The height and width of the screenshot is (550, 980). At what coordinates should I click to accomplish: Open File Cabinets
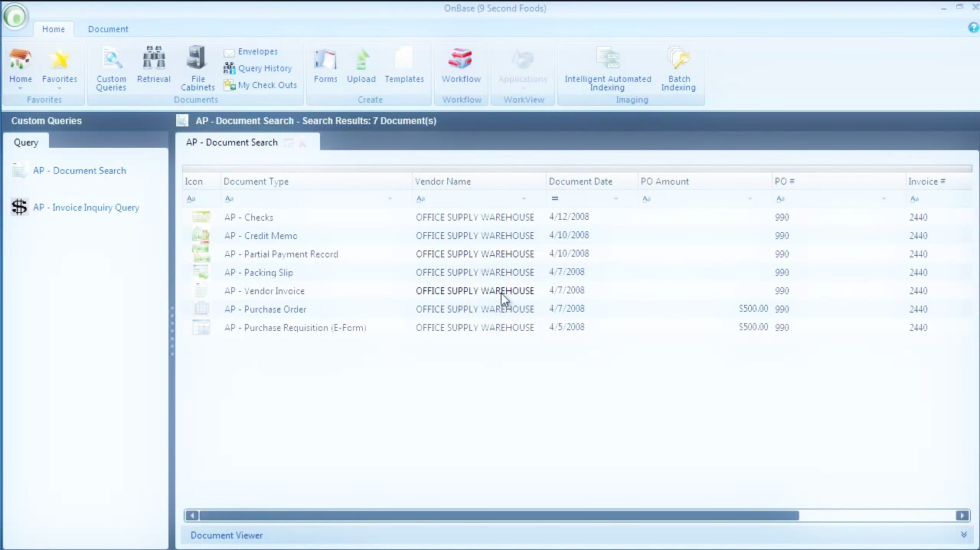pyautogui.click(x=198, y=69)
